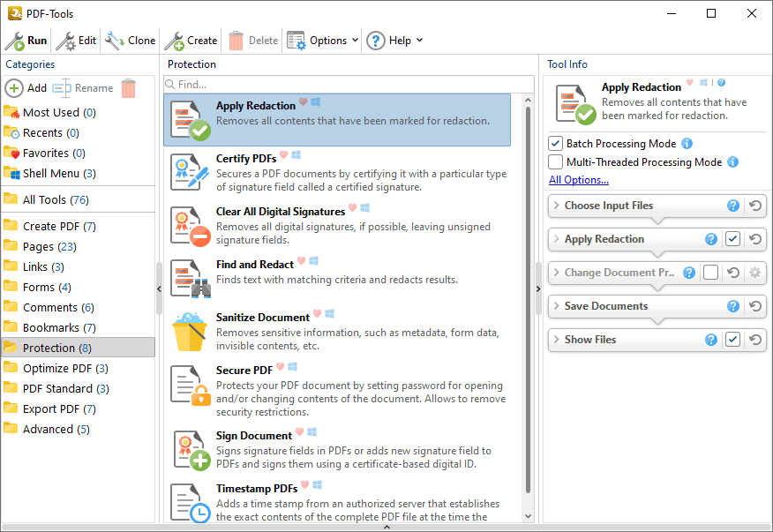The image size is (773, 532).
Task: Toggle Batch Processing Mode checkbox
Action: coord(556,144)
